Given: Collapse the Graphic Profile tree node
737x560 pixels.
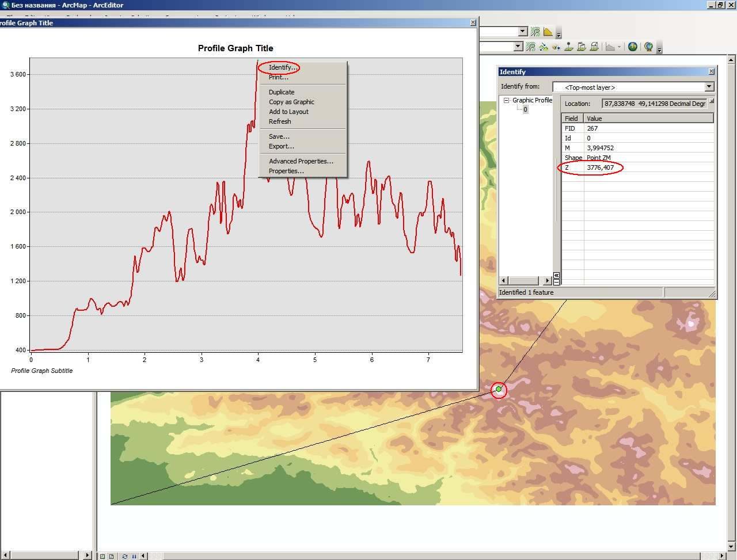Looking at the screenshot, I should (x=507, y=100).
